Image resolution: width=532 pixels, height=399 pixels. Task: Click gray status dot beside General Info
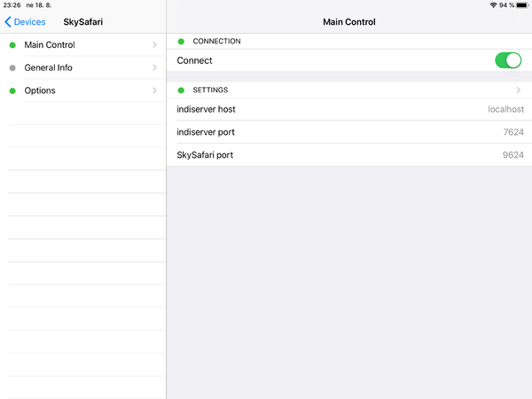12,68
